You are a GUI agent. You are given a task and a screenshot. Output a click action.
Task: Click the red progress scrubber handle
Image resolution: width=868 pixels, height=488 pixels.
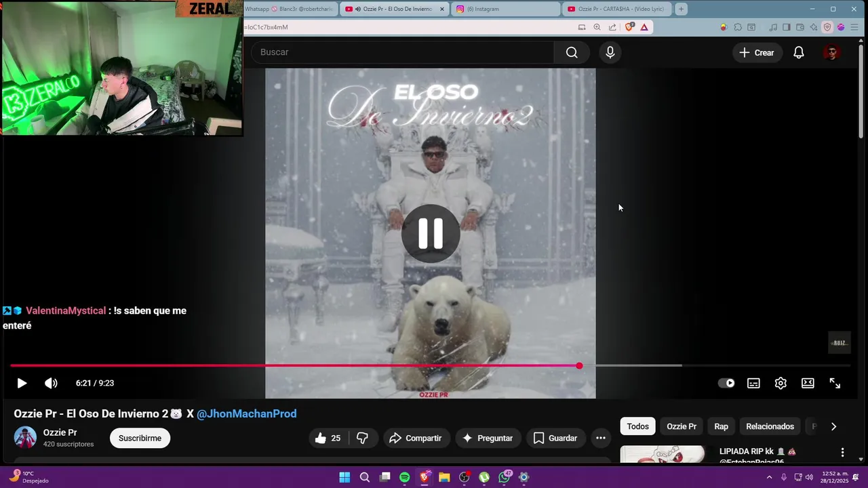(579, 366)
